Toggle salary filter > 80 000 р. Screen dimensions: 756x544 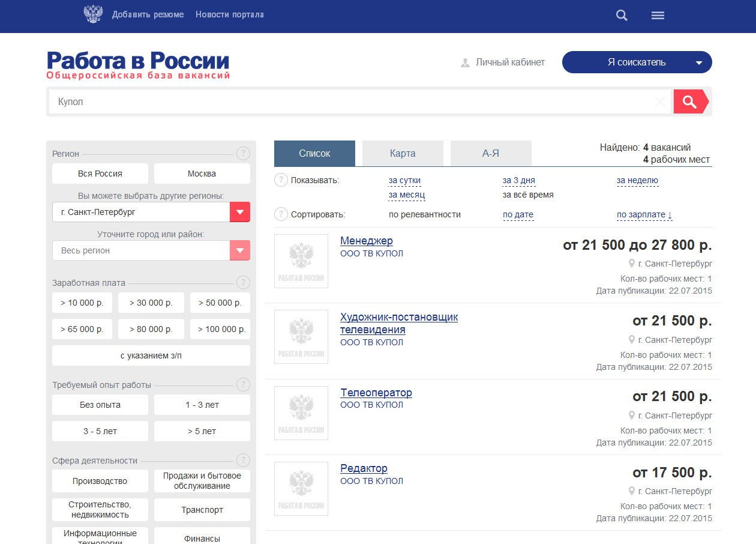(151, 329)
